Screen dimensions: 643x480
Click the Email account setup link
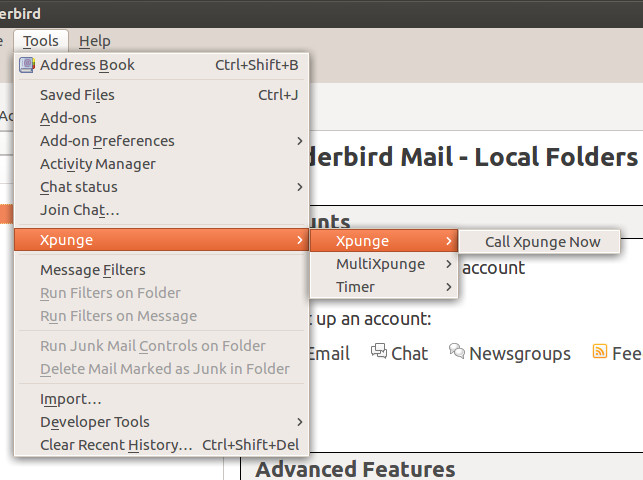[329, 353]
